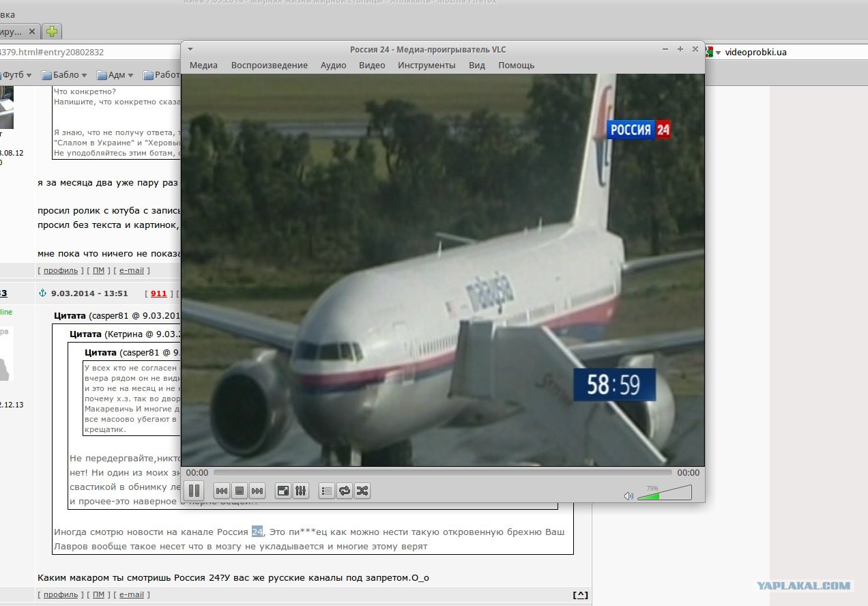Open профиль link at the page bottom
868x606 pixels.
tap(61, 594)
